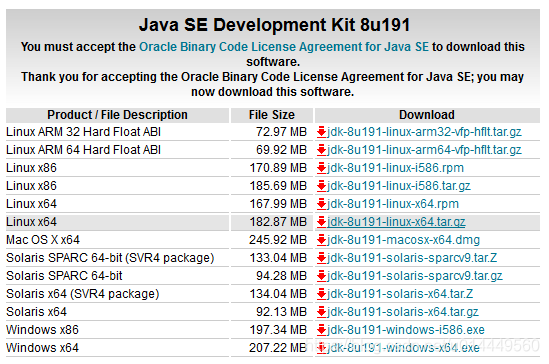549x364 pixels.
Task: Click download arrow icon for linux-x64.rpm
Action: [x=321, y=204]
